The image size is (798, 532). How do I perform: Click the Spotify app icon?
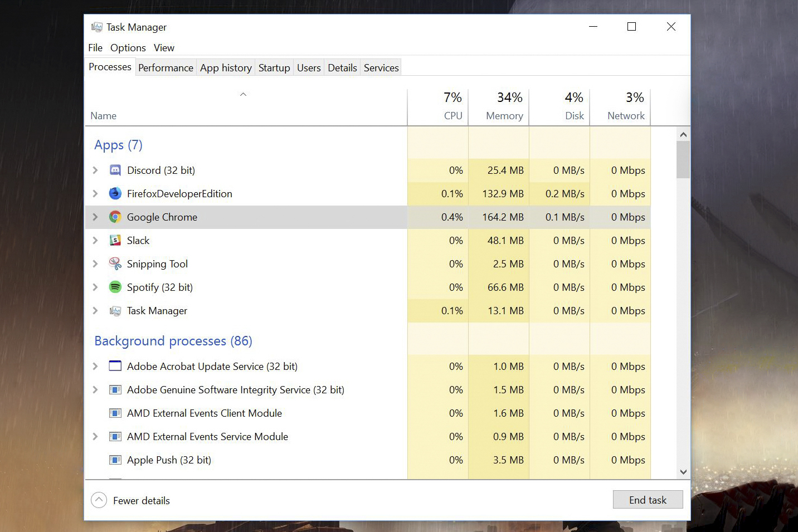[115, 287]
